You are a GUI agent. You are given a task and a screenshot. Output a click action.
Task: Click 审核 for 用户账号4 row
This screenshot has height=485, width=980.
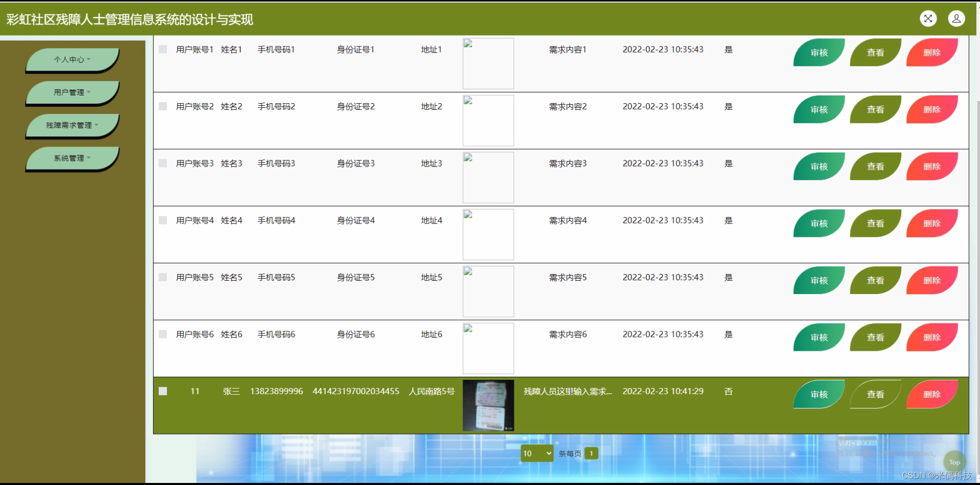point(819,224)
